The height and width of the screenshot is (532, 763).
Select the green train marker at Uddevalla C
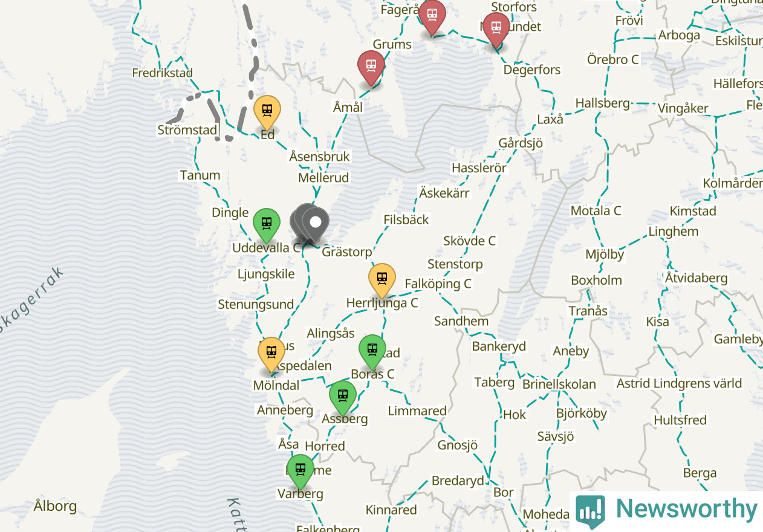point(266,225)
